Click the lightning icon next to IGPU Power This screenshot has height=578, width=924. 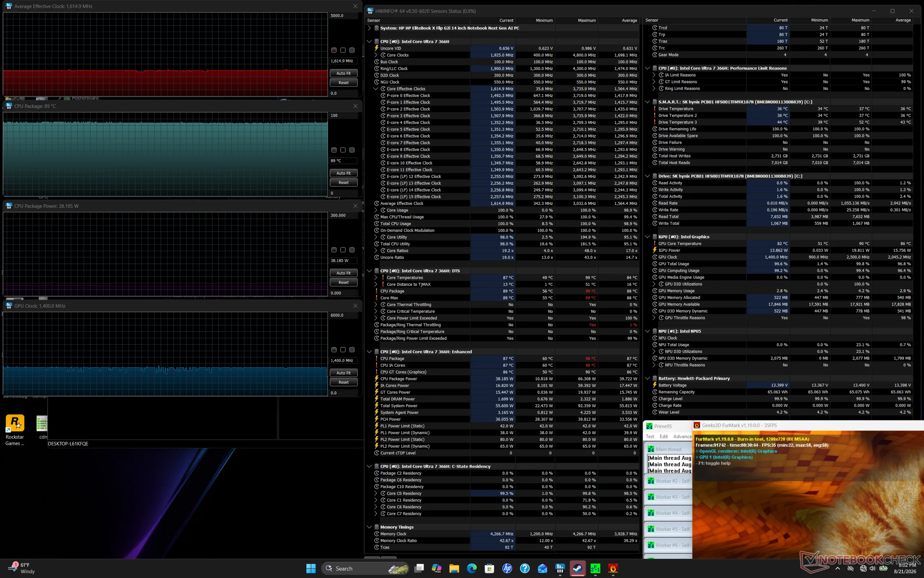coord(655,250)
